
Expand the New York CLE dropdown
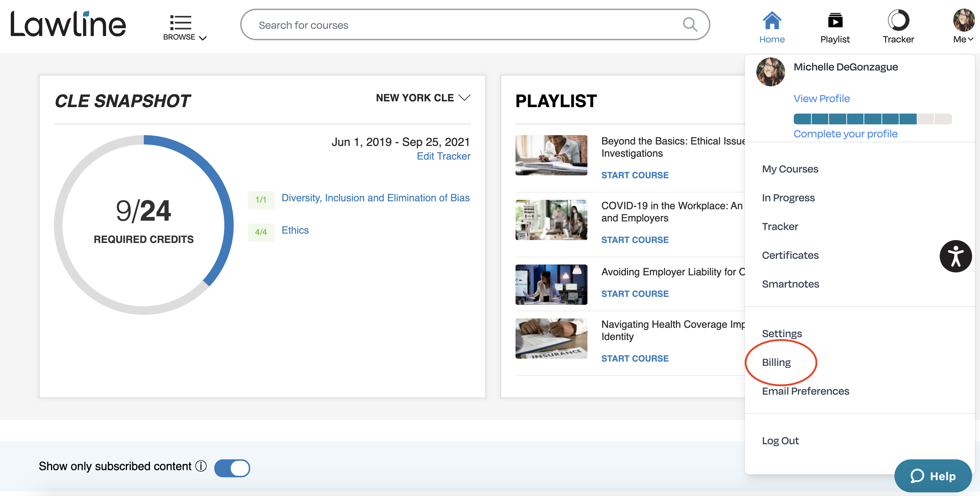pos(423,98)
